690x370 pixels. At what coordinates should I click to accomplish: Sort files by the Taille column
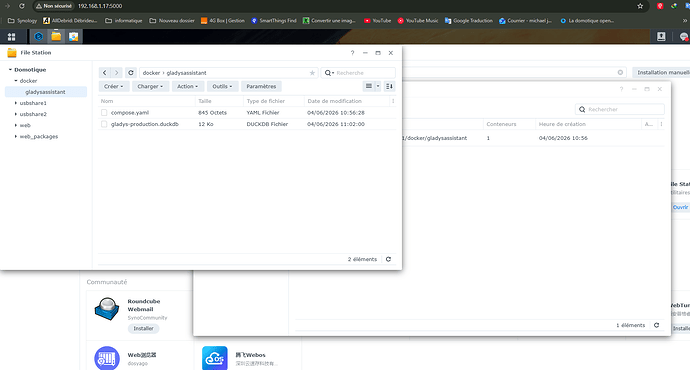pyautogui.click(x=219, y=101)
